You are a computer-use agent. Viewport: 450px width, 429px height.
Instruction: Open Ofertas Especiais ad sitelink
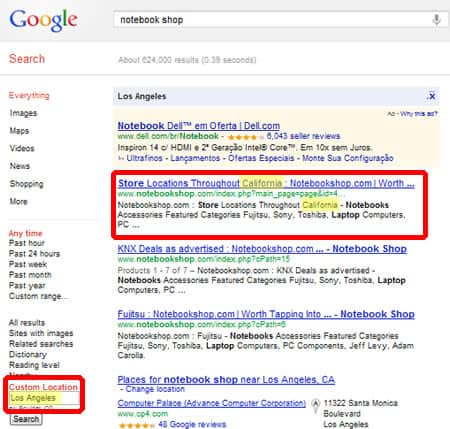pos(261,158)
